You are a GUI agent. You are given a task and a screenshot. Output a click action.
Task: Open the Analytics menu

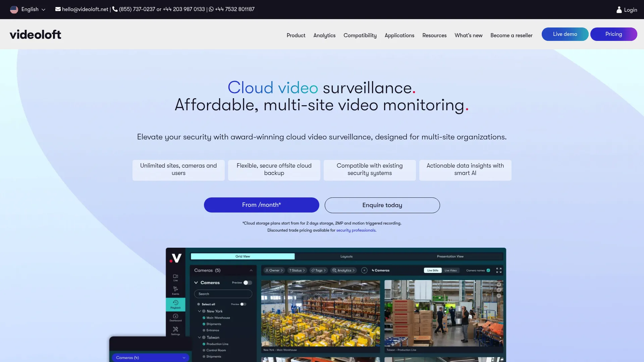coord(324,36)
